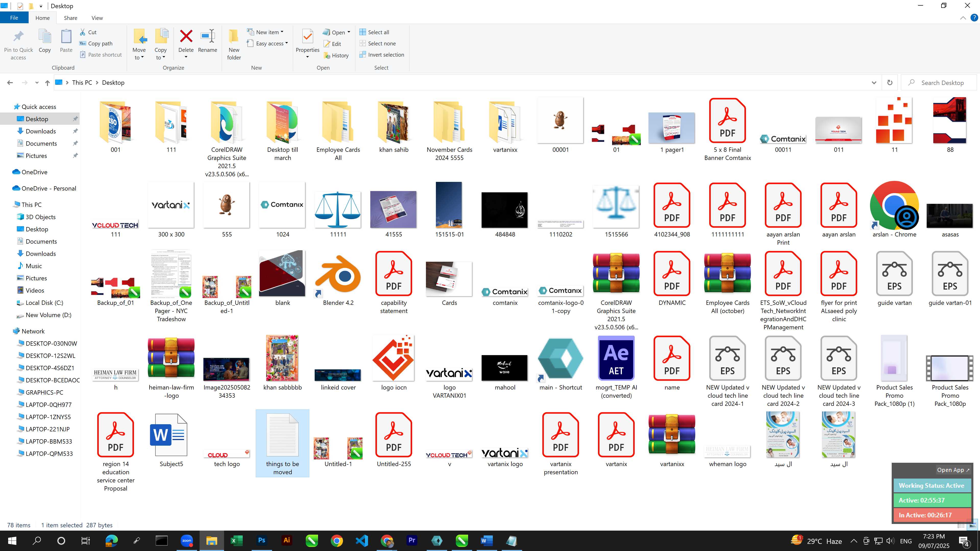Open Premiere Pro from the taskbar
The image size is (980, 551).
[x=412, y=540]
